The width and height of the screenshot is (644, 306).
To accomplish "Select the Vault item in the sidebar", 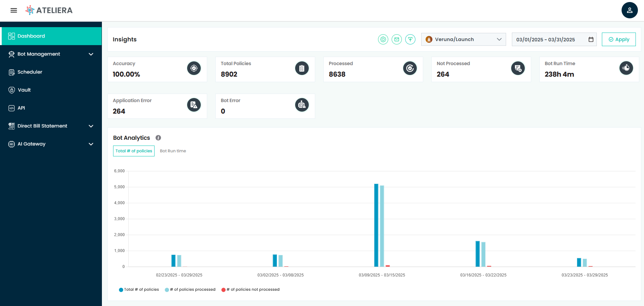I will (25, 90).
